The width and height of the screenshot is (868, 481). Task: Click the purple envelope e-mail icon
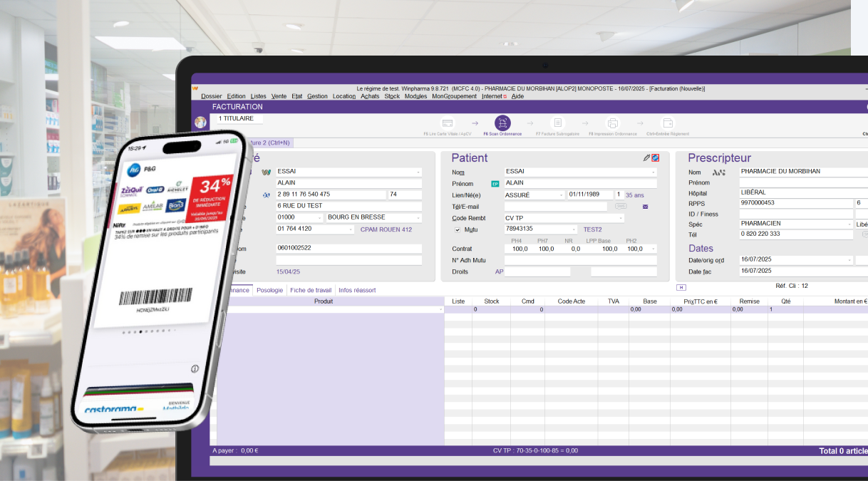[646, 207]
